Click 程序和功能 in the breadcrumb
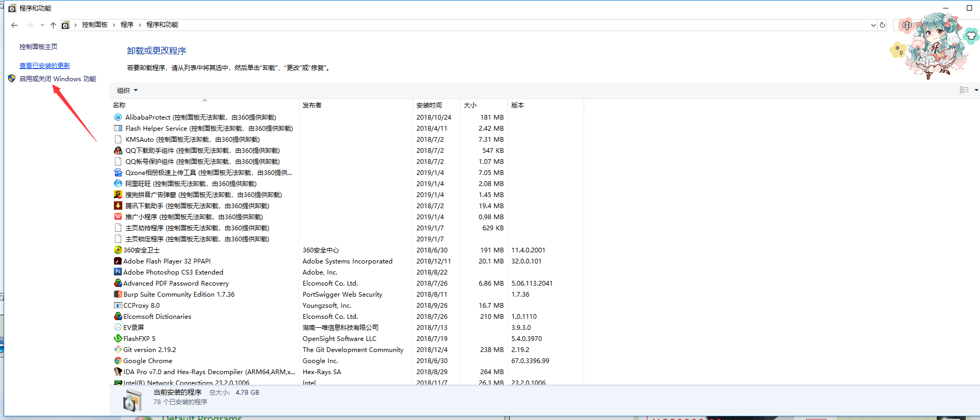 [162, 25]
